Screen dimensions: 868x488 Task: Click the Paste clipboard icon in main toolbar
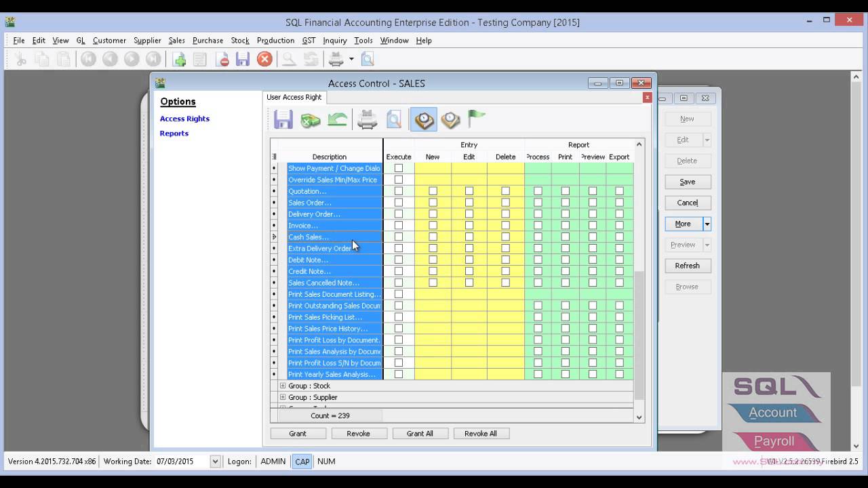[64, 60]
